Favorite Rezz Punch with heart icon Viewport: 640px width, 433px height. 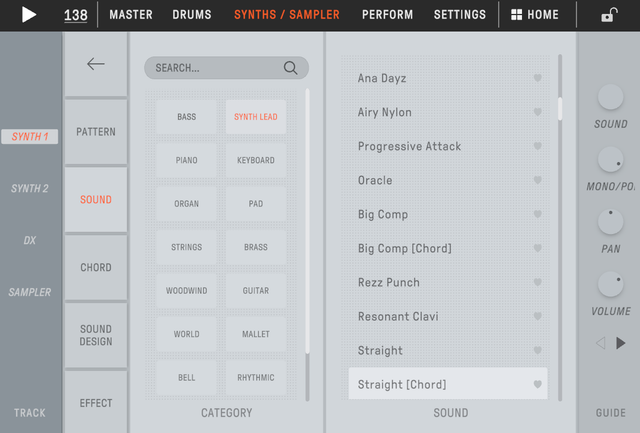(x=537, y=282)
